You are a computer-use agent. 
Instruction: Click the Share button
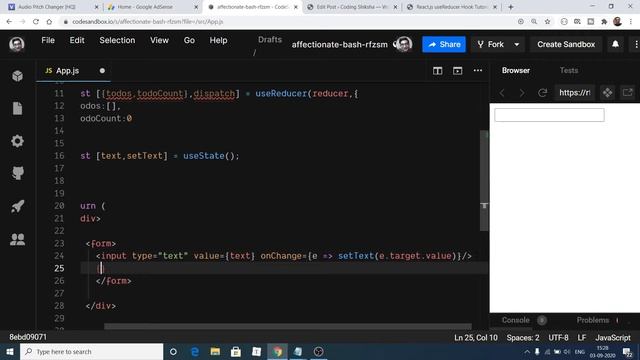pyautogui.click(x=444, y=44)
